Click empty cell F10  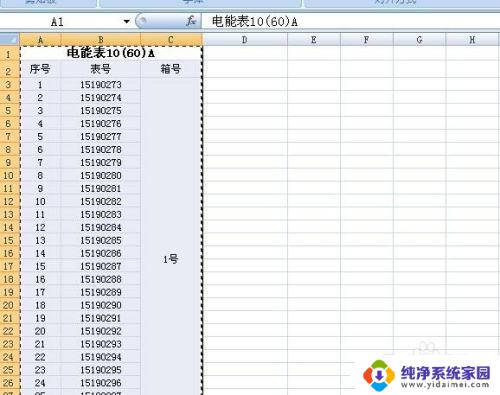[x=367, y=176]
